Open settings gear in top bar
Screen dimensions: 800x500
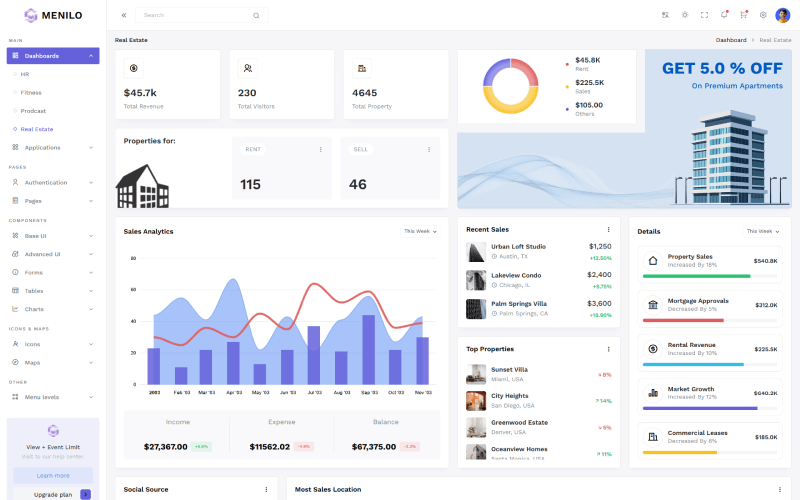(x=763, y=15)
